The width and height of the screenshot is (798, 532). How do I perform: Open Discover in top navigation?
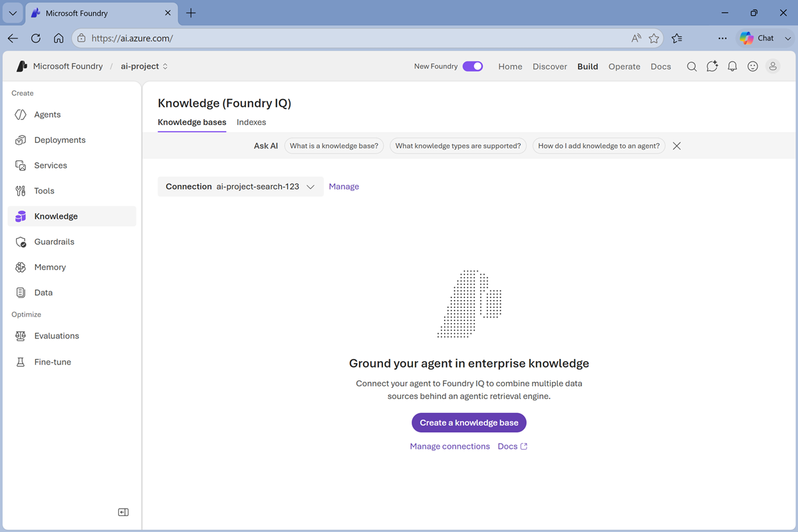pos(550,66)
